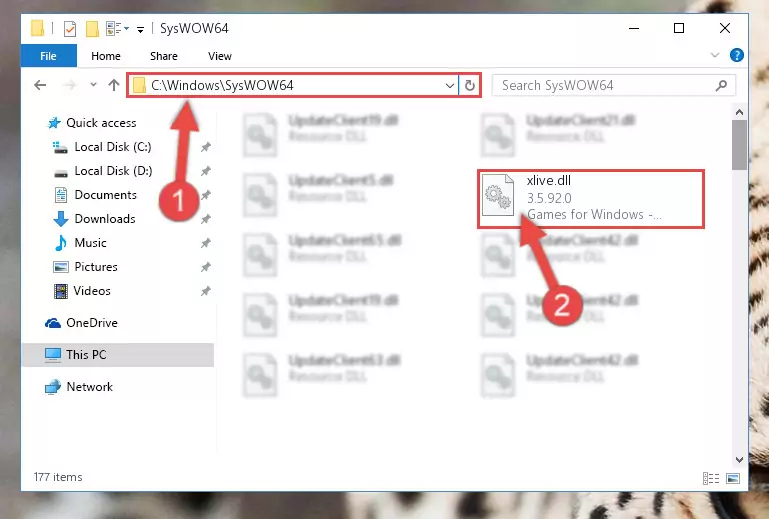Select the xlive.dll file
Image resolution: width=769 pixels, height=519 pixels.
coord(591,199)
